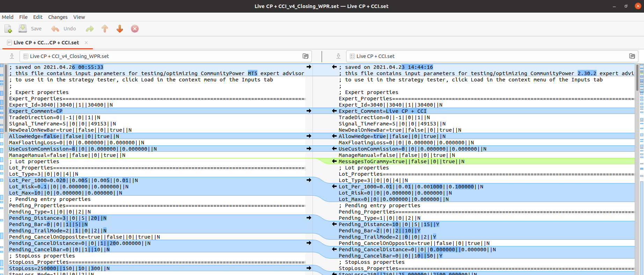Click MaxFloatingLoss line in left pane

click(76, 143)
